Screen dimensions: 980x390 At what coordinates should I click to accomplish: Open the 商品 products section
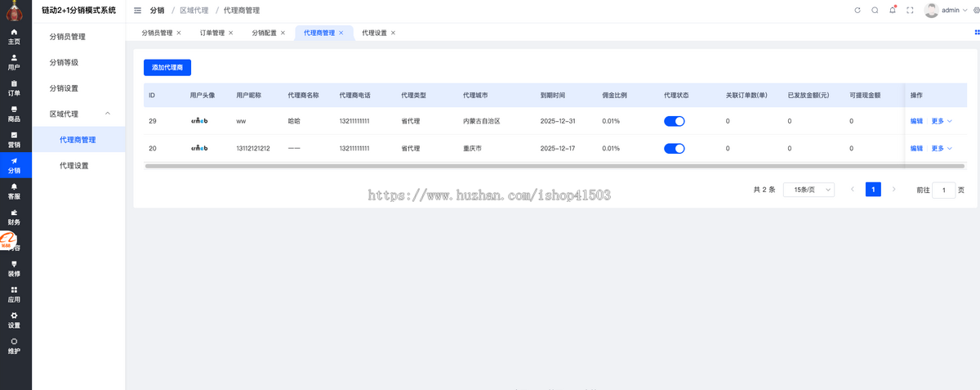tap(14, 114)
